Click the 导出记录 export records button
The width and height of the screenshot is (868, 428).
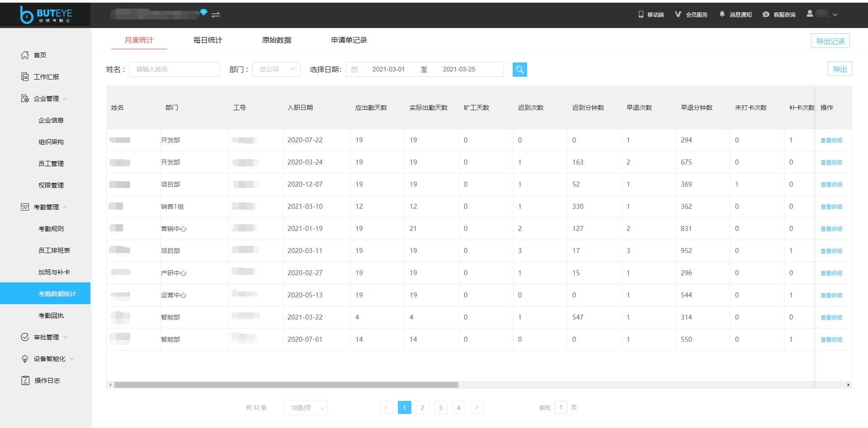(x=830, y=40)
